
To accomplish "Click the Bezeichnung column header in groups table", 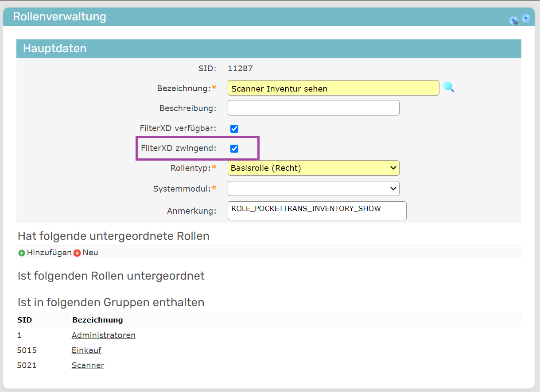I will click(x=97, y=320).
